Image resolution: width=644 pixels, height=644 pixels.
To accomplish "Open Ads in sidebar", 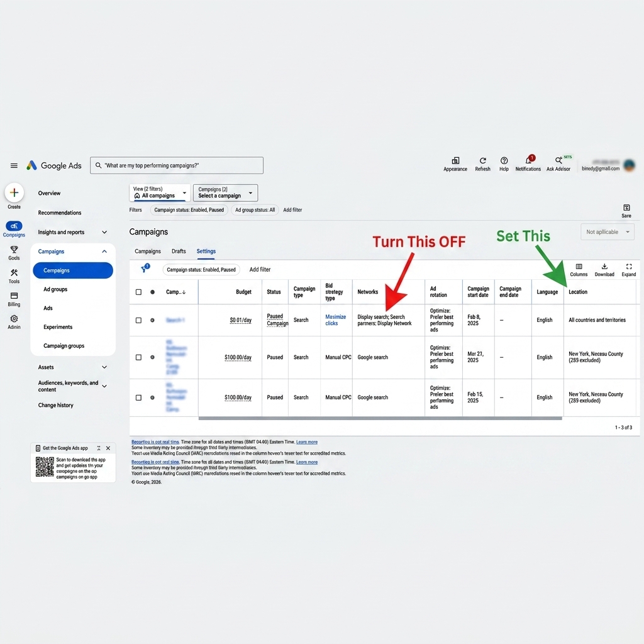I will coord(48,308).
